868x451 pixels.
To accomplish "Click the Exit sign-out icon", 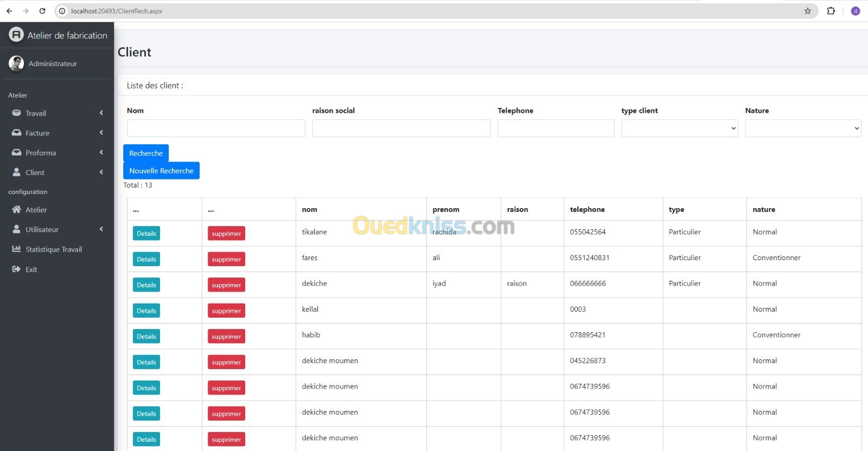I will pos(16,269).
